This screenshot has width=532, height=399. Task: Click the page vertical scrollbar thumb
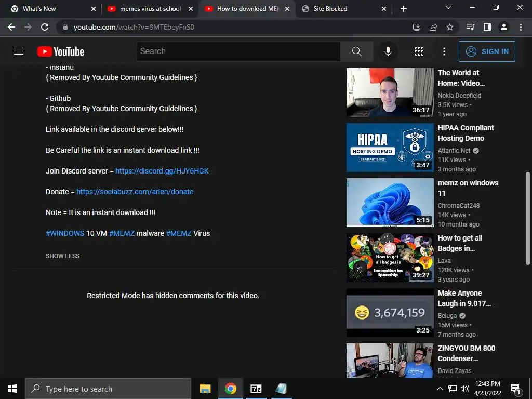[x=528, y=218]
